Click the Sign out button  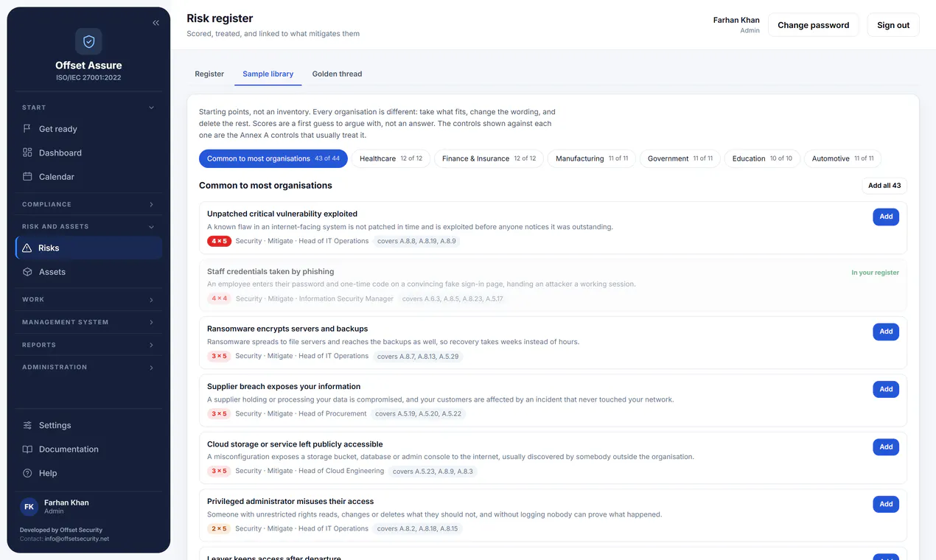tap(893, 25)
